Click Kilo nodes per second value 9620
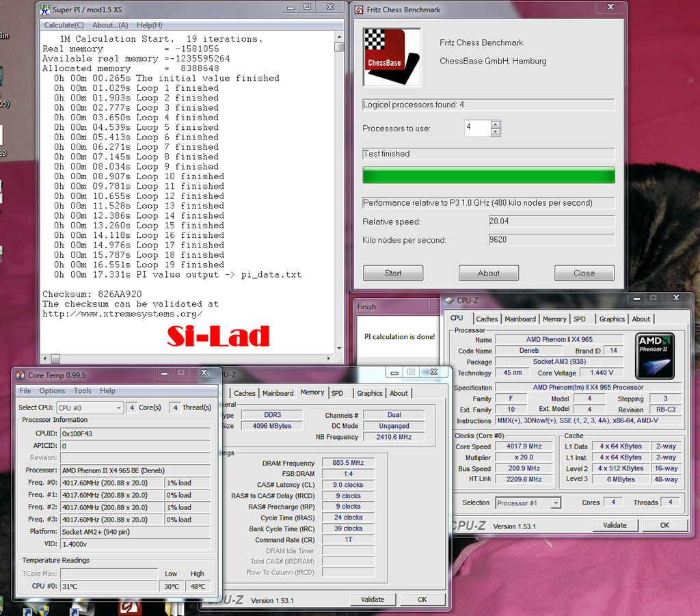The image size is (700, 616). 552,240
